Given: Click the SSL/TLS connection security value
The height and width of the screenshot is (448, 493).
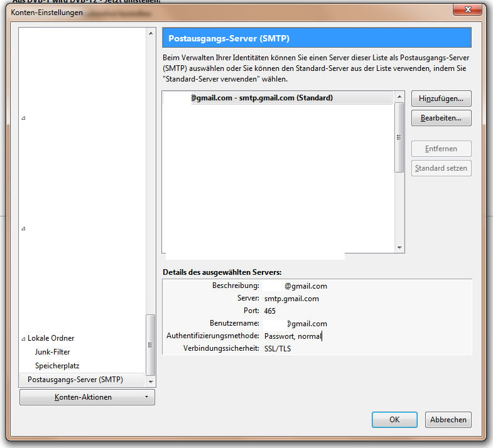Looking at the screenshot, I should pos(278,349).
